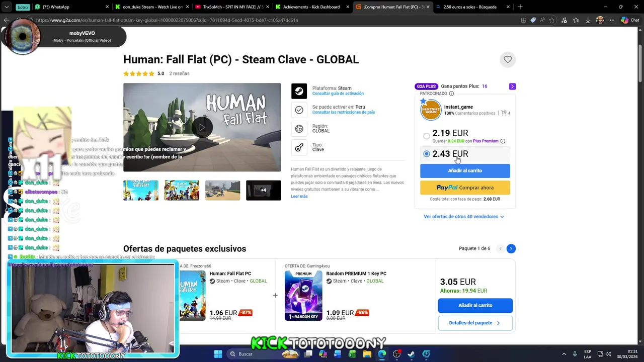Switch to 2.50 euros a soles search tab
This screenshot has height=362, width=644.
point(472,7)
